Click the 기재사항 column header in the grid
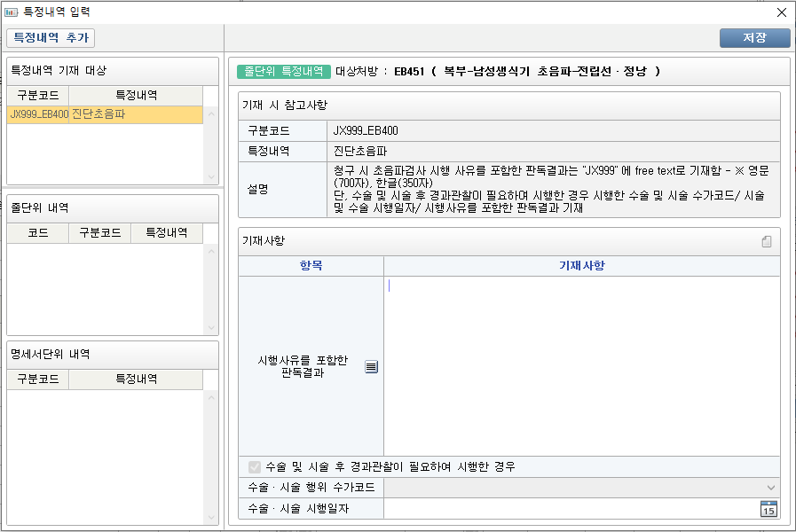796x532 pixels. coord(581,265)
